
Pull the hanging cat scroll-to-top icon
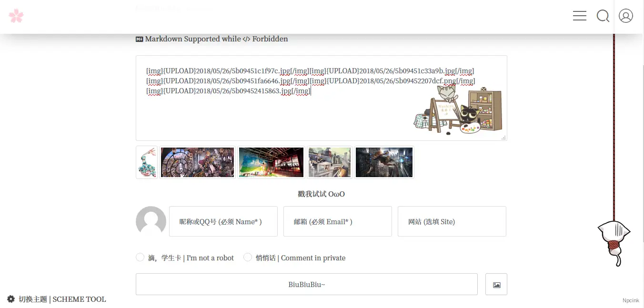pos(614,240)
